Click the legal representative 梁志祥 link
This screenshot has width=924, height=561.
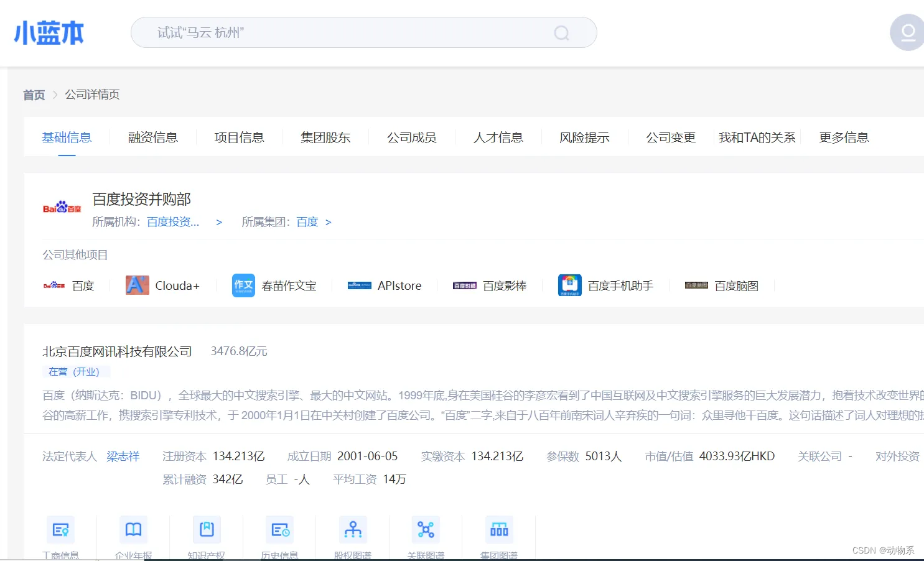click(x=123, y=457)
